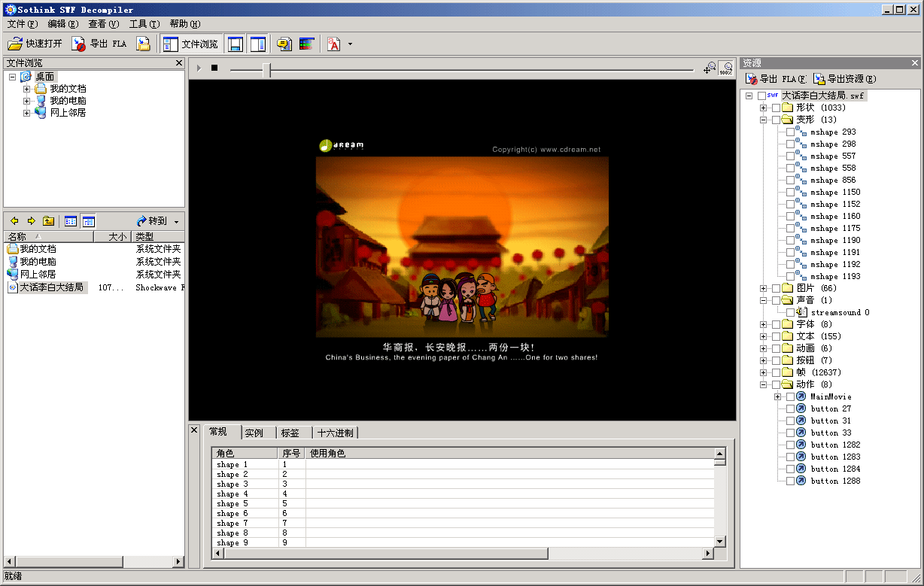Image resolution: width=924 pixels, height=586 pixels.
Task: Tick the streamsound 0 checkbox
Action: 790,312
